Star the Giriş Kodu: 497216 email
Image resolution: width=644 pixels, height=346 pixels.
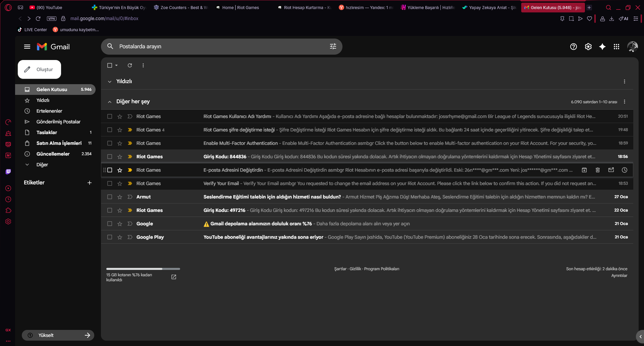[x=120, y=210]
